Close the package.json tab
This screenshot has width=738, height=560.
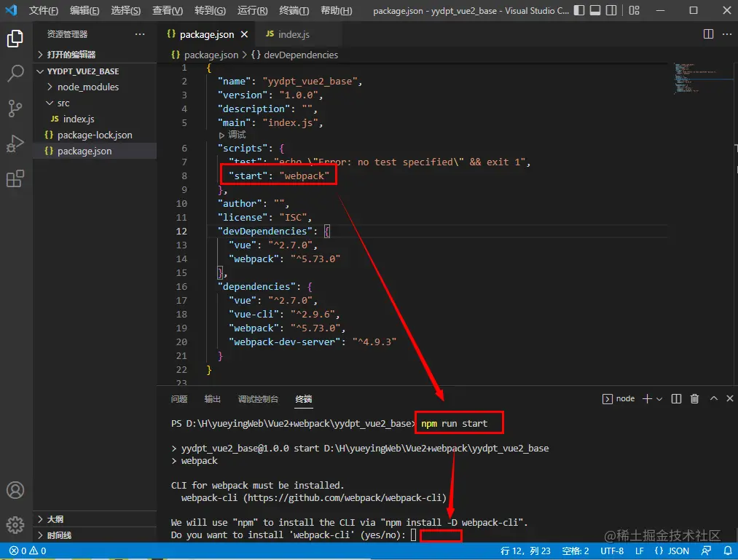244,34
